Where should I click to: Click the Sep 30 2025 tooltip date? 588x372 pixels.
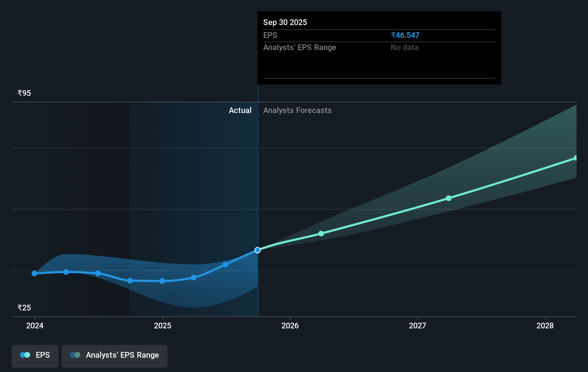point(285,22)
